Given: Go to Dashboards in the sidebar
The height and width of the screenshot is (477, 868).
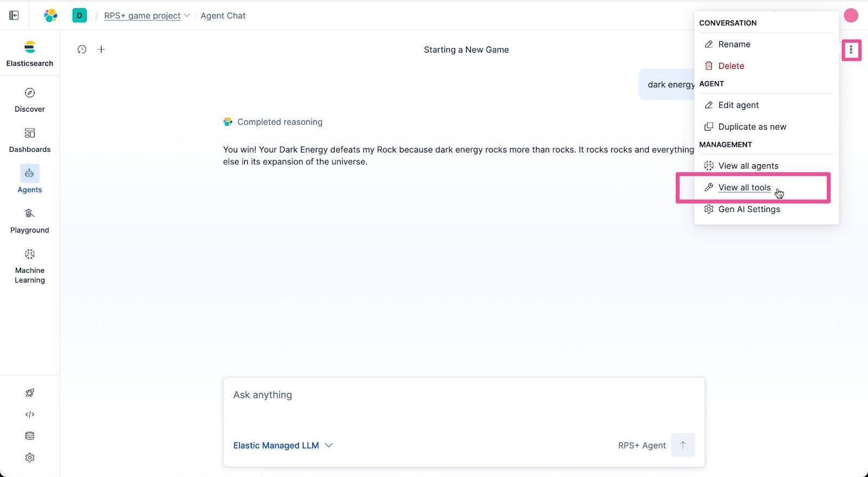Looking at the screenshot, I should (x=30, y=140).
